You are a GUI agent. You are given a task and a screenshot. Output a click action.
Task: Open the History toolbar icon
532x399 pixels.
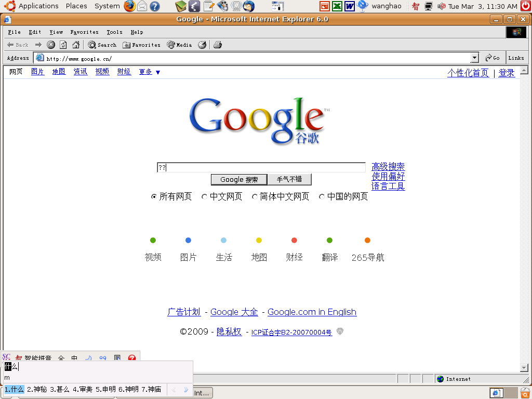click(202, 45)
